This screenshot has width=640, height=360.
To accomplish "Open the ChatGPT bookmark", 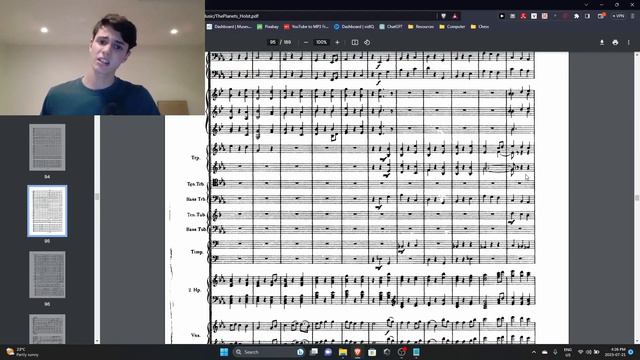I will pyautogui.click(x=391, y=27).
